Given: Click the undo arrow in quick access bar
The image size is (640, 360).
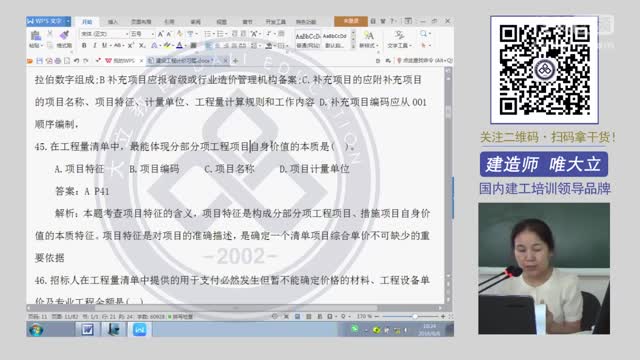Looking at the screenshot, I should tap(76, 61).
